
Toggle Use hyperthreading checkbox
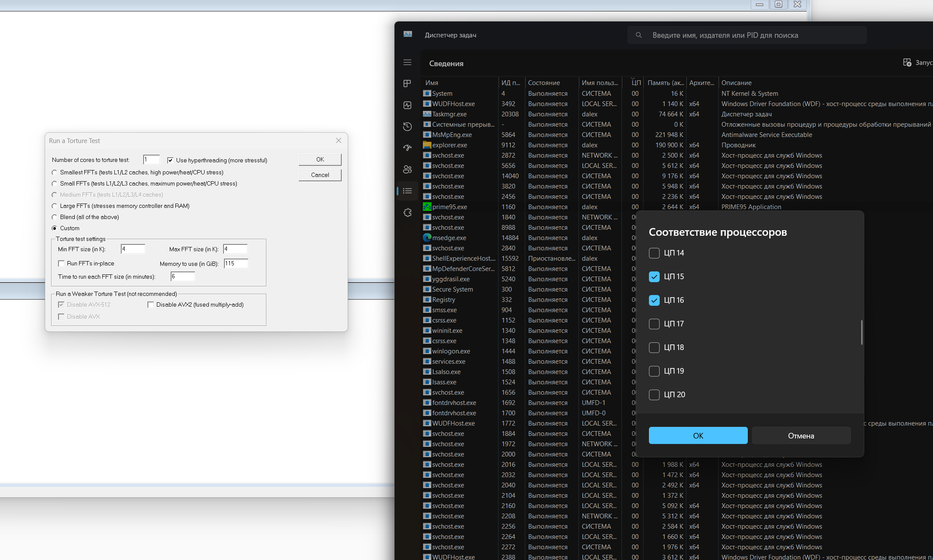click(171, 160)
